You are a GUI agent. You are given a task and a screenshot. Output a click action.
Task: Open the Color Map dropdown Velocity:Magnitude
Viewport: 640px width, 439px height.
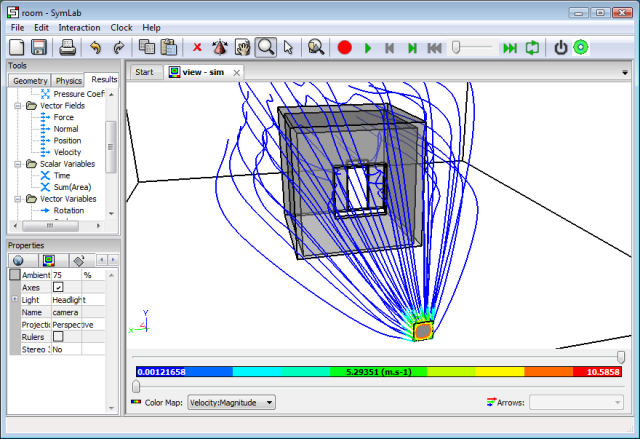point(231,403)
